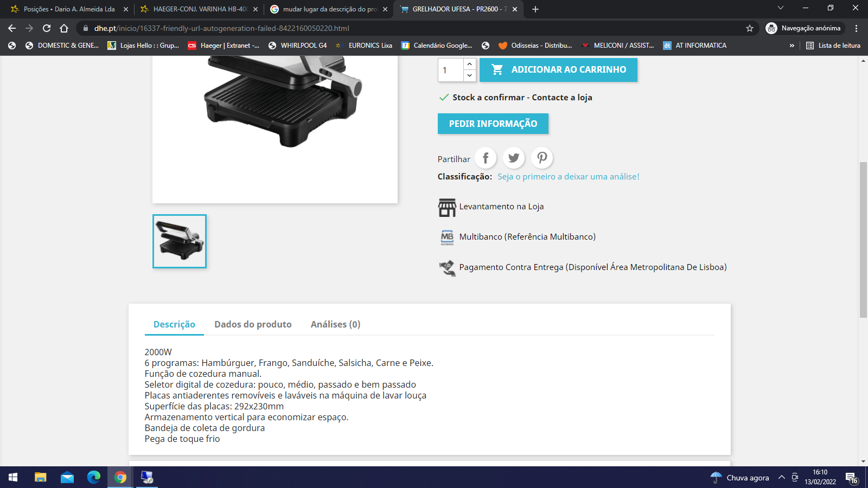The height and width of the screenshot is (488, 868).
Task: Bookmark this page with the star icon
Action: click(750, 28)
